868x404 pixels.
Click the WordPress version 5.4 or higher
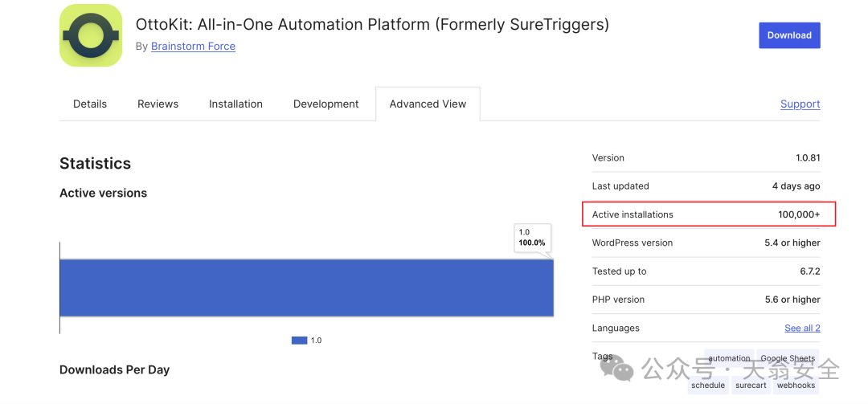click(792, 243)
